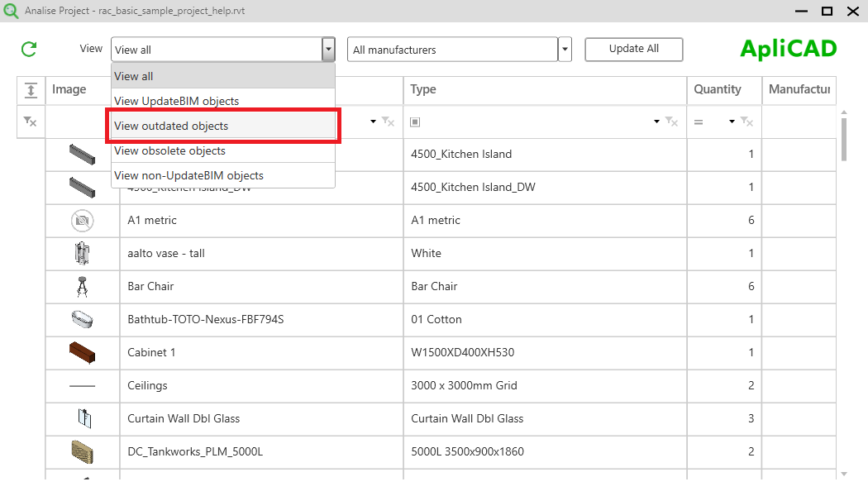The width and height of the screenshot is (868, 496).
Task: Select View all at top of dropdown list
Action: [x=133, y=76]
